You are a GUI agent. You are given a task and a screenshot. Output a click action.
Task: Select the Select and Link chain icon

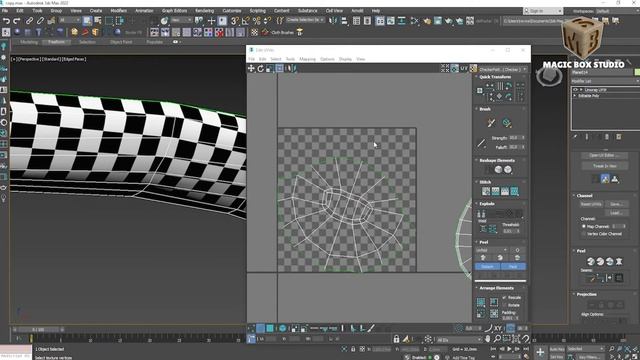pyautogui.click(x=29, y=20)
